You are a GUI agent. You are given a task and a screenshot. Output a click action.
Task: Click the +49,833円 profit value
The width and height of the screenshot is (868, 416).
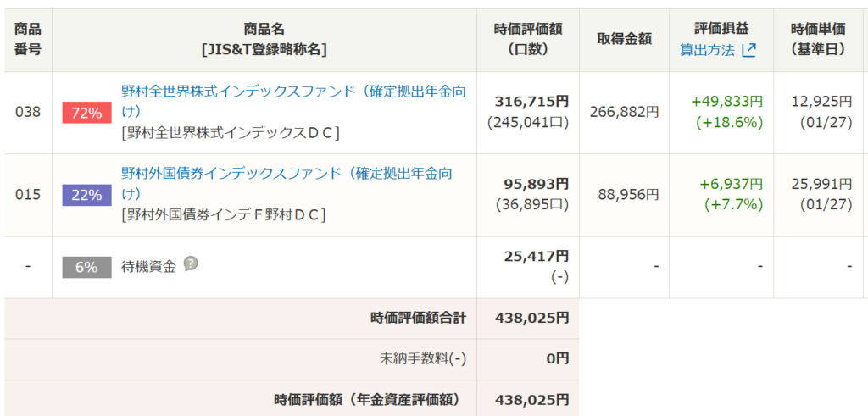point(726,102)
